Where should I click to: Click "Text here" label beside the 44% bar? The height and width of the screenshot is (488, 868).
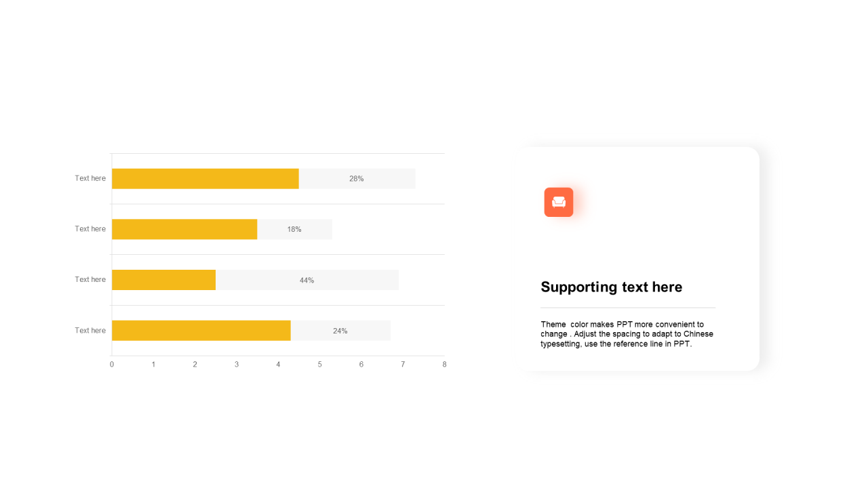pyautogui.click(x=90, y=279)
